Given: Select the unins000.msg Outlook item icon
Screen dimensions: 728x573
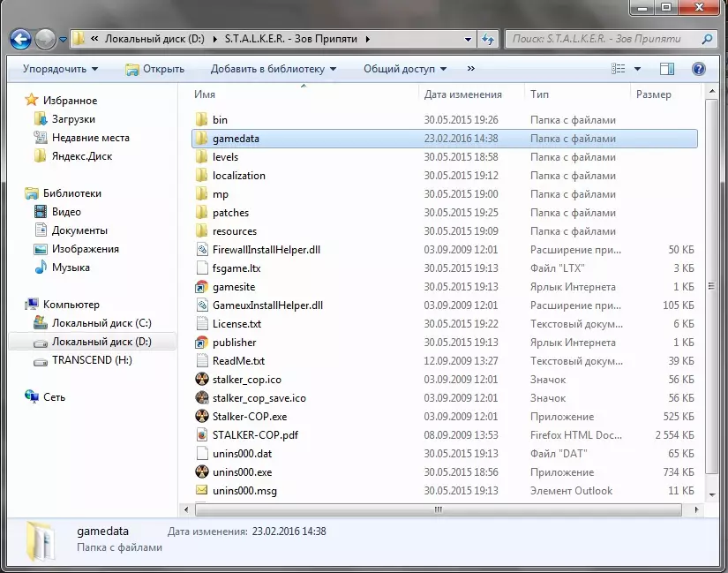Looking at the screenshot, I should click(x=202, y=490).
